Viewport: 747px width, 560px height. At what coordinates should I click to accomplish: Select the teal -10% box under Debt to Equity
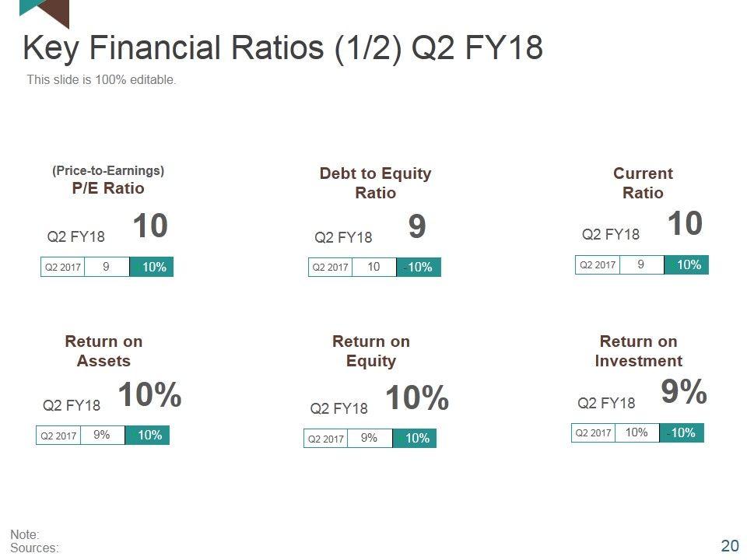(419, 267)
